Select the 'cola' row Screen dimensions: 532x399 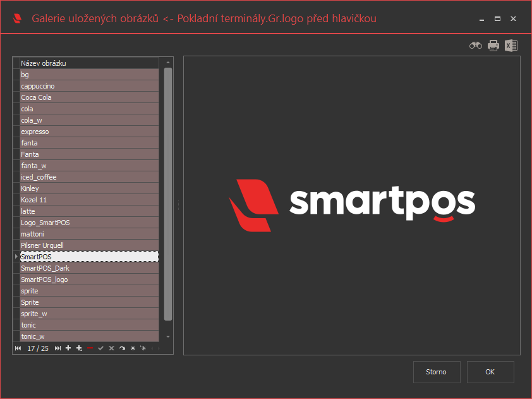[x=89, y=109]
